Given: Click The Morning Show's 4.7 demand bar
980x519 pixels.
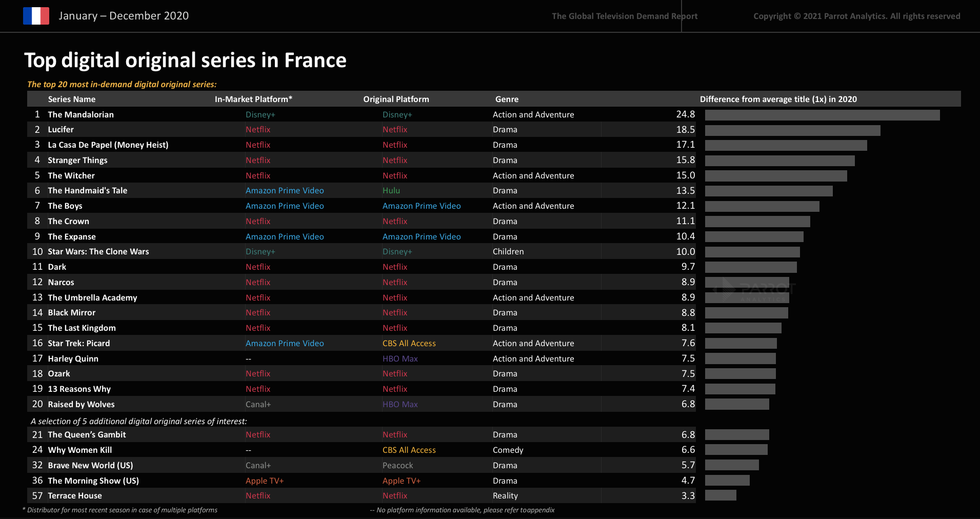Looking at the screenshot, I should pos(727,481).
